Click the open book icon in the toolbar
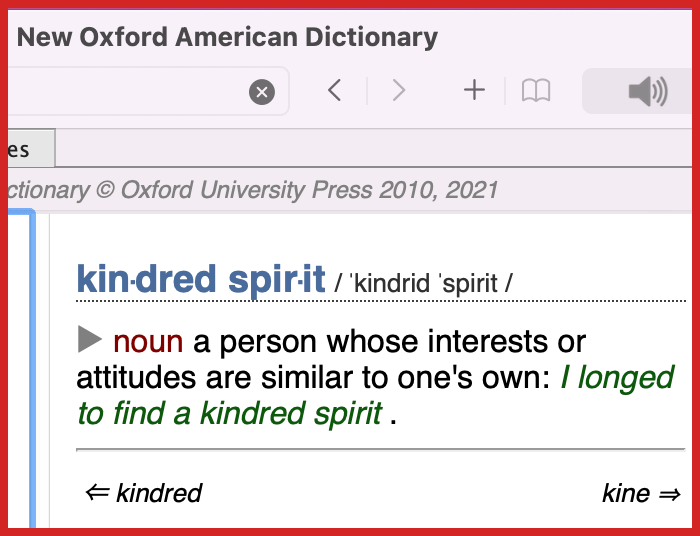The image size is (700, 536). click(x=536, y=92)
